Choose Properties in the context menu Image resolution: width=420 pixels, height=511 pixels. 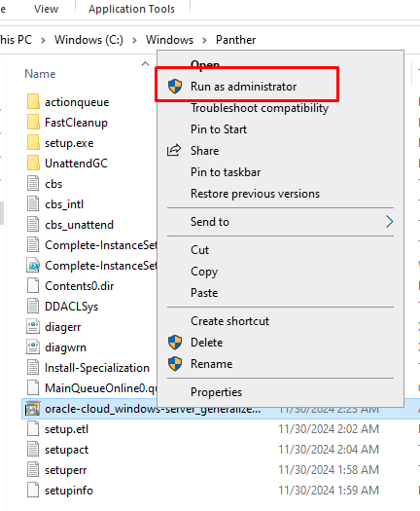(216, 391)
